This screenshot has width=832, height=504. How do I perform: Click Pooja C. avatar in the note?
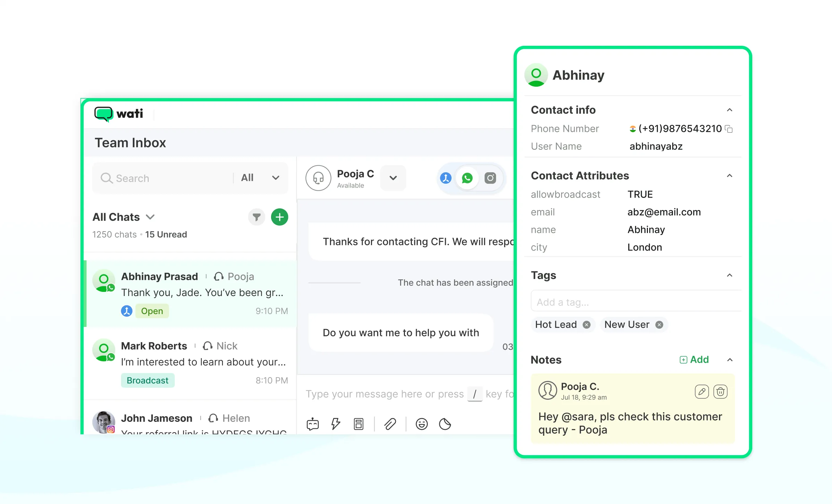[x=548, y=390]
